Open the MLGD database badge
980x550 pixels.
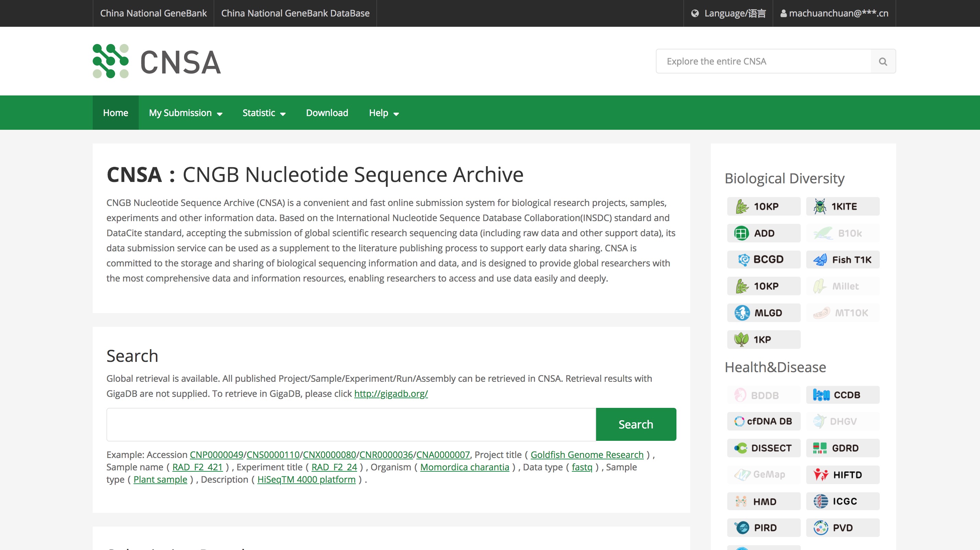click(764, 313)
